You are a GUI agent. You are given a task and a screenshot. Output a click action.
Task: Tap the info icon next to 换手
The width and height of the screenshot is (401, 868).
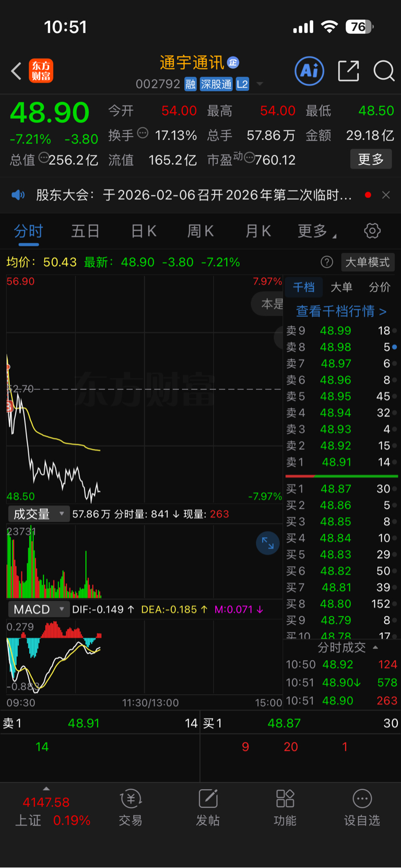143,133
